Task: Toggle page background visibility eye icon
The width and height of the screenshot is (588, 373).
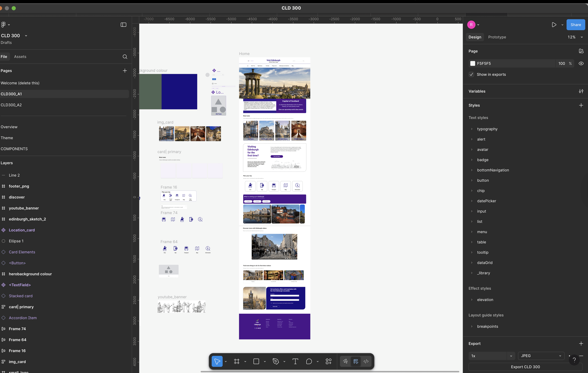Action: click(581, 63)
